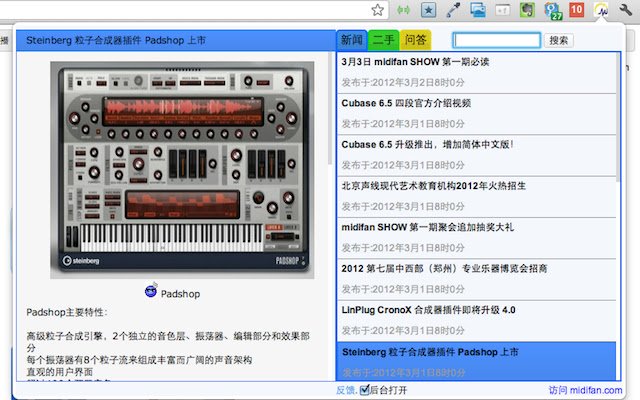
Task: Click the Padshop synthesizer screenshot image
Action: [x=182, y=170]
